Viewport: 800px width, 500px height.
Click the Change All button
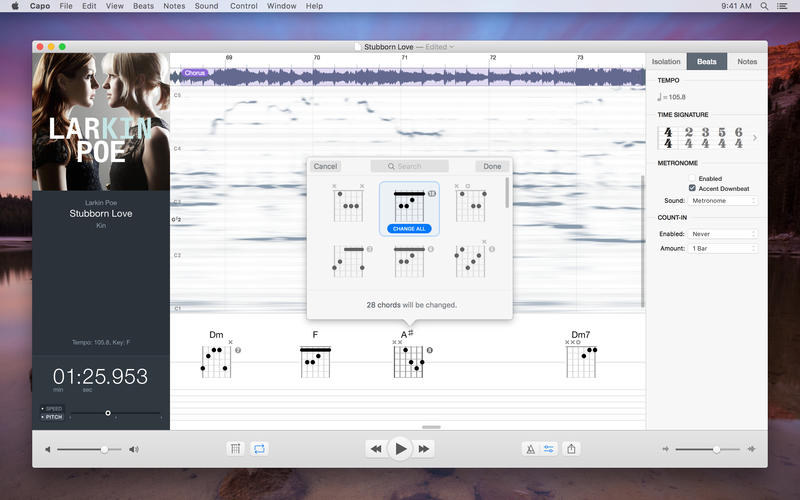pos(409,229)
